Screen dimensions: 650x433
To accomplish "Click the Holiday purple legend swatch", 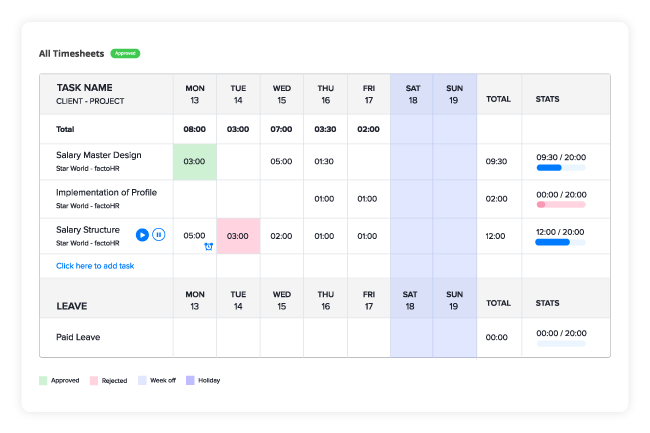I will pos(190,380).
